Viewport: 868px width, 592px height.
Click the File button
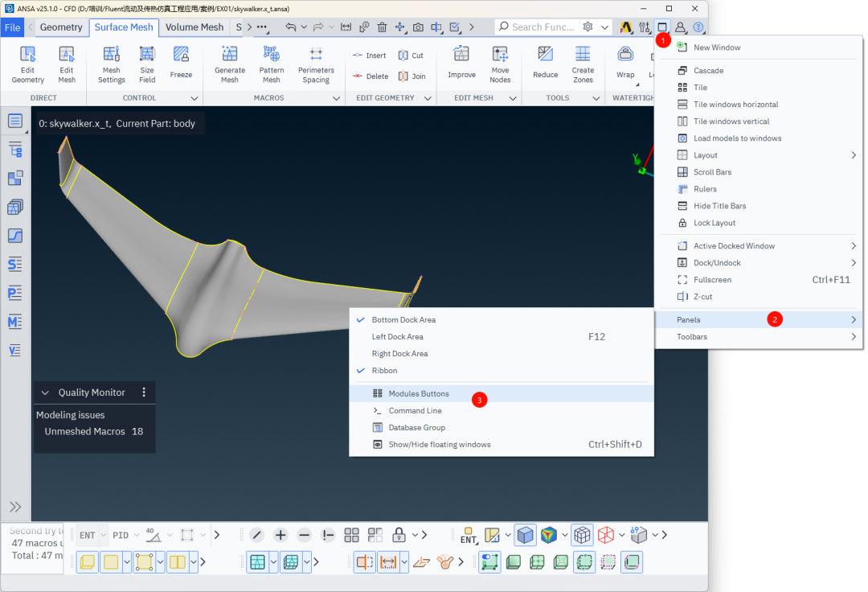point(13,27)
